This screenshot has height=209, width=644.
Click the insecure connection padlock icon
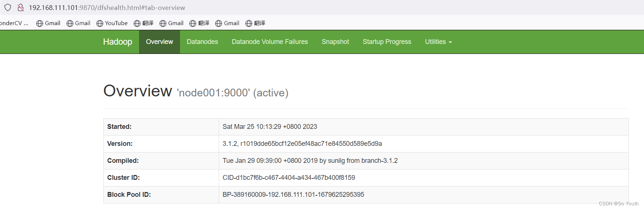(21, 7)
